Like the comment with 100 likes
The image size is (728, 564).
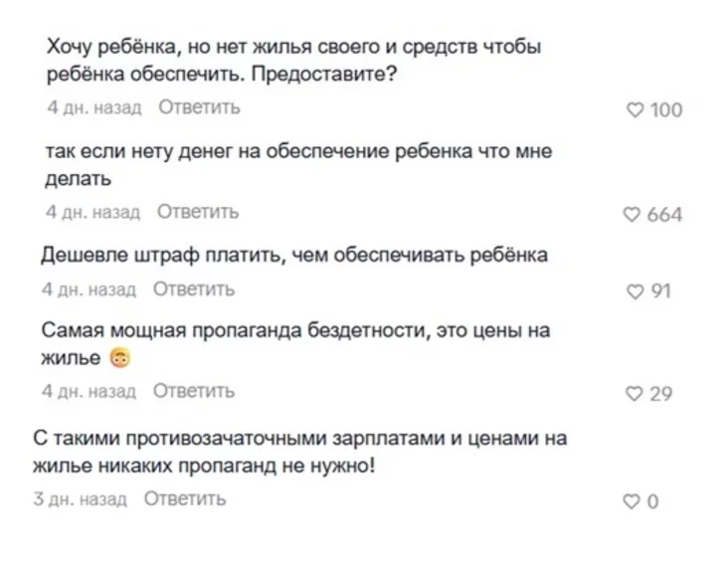[635, 109]
